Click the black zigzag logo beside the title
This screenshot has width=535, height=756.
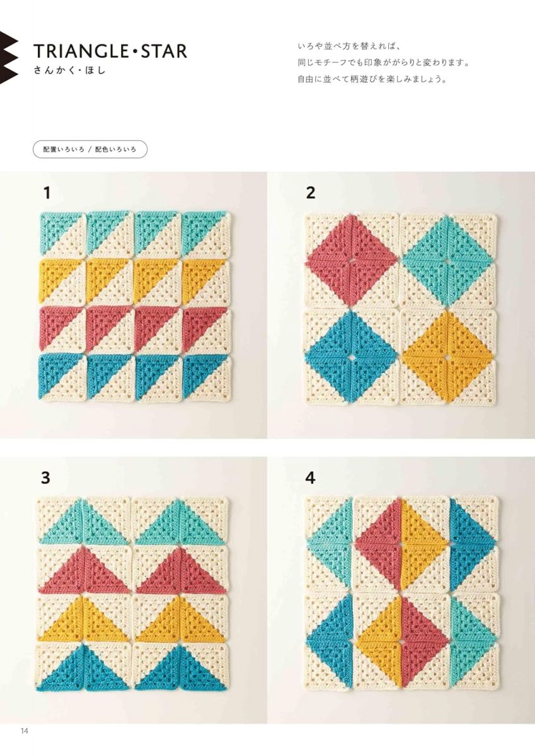[9, 58]
